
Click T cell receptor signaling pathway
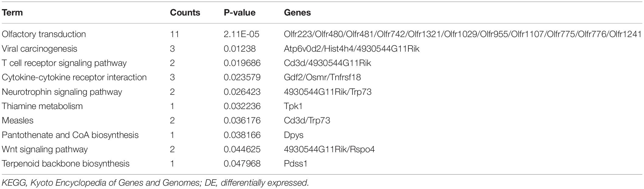[64, 63]
